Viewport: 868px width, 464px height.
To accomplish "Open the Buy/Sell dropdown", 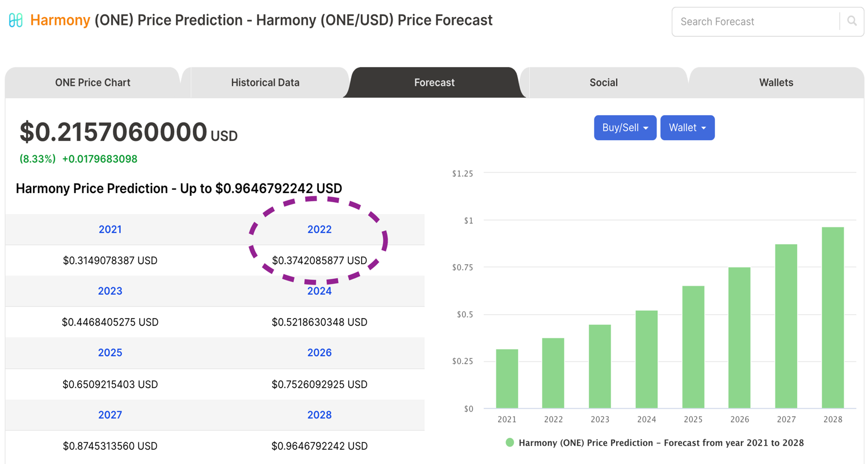I will point(625,128).
